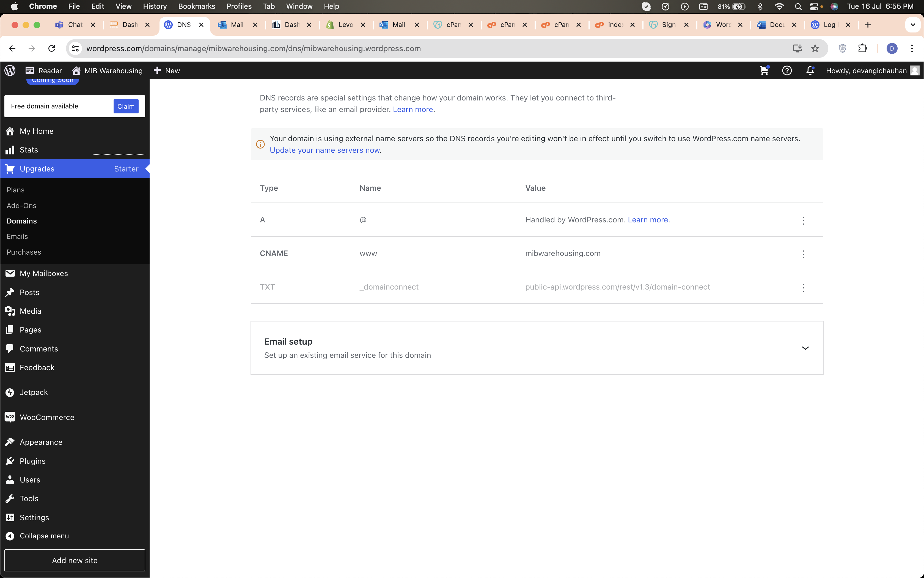Viewport: 924px width, 578px height.
Task: Open Settings in the sidebar
Action: click(75, 517)
